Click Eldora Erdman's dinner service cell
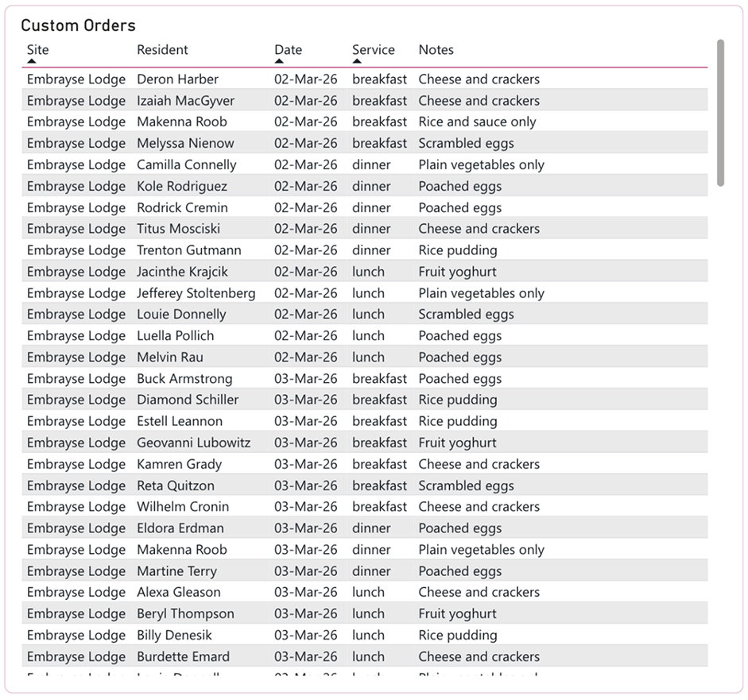748x700 pixels. click(371, 528)
